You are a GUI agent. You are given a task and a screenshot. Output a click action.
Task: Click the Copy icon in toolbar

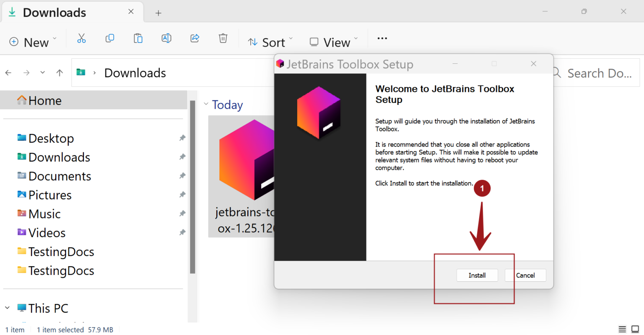110,39
